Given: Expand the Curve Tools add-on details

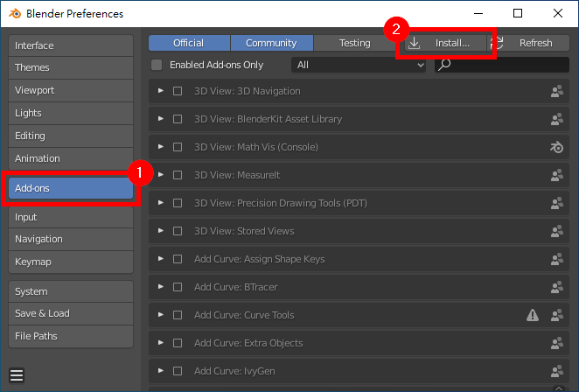Looking at the screenshot, I should pos(161,314).
